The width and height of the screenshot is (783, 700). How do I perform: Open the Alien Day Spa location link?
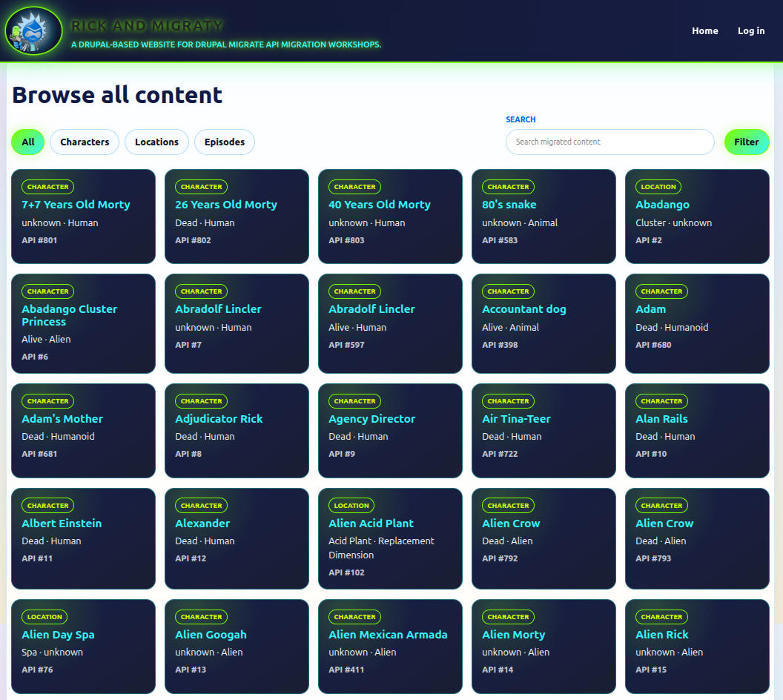(58, 635)
